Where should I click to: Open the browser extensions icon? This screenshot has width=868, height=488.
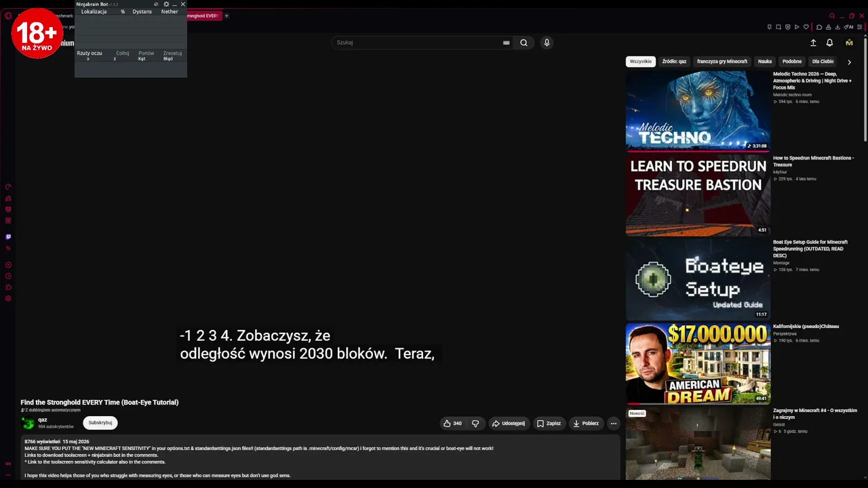(x=819, y=27)
